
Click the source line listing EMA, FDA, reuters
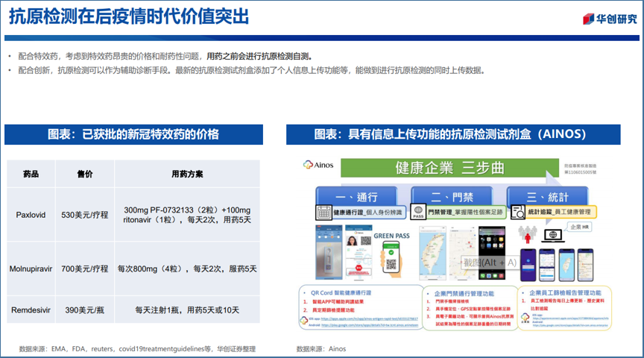tap(137, 349)
